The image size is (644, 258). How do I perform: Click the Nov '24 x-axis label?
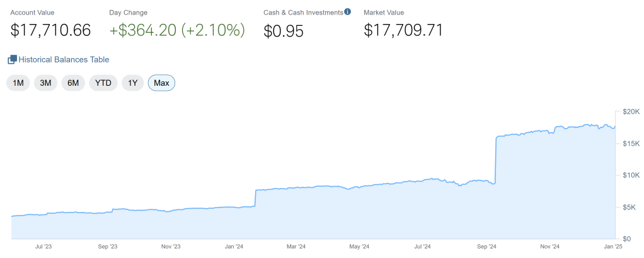[x=550, y=247]
